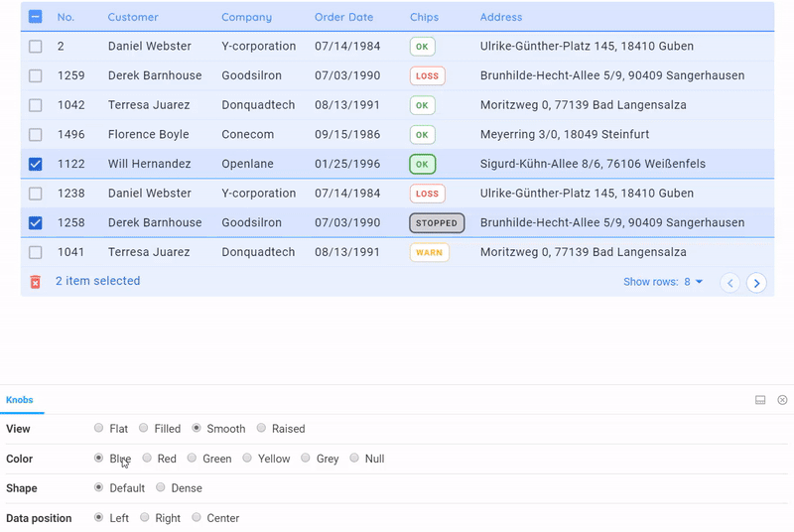
Task: Click 'Meyerring 3/0, 18049 Steinfurt' address
Action: (565, 135)
